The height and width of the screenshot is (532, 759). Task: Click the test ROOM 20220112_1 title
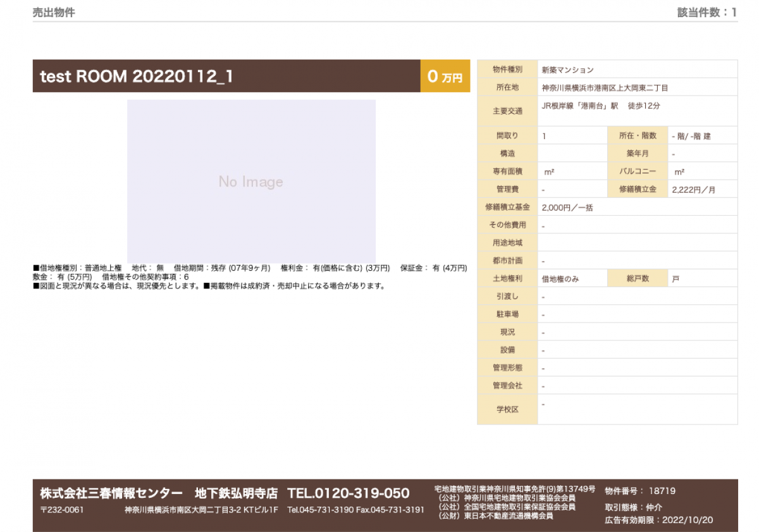[x=137, y=77]
